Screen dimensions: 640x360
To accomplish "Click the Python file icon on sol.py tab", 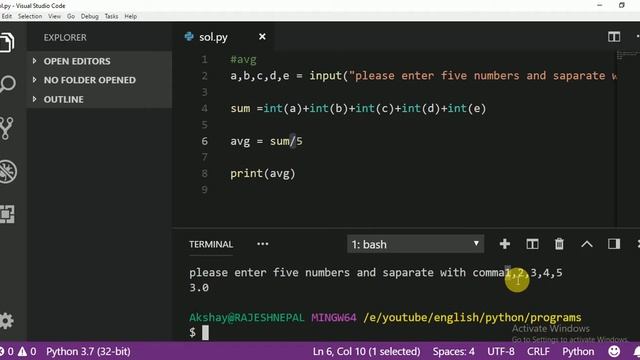I will 189,37.
